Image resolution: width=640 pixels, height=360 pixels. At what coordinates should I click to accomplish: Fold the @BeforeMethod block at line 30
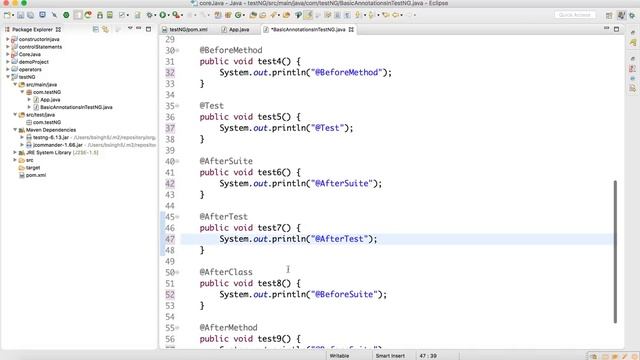(178, 51)
